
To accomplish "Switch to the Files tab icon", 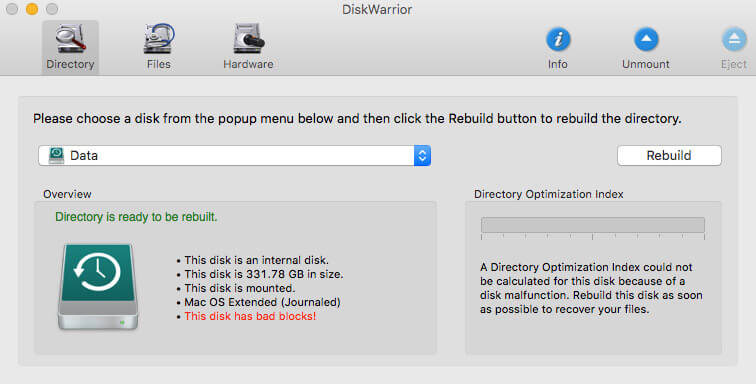I will point(159,38).
